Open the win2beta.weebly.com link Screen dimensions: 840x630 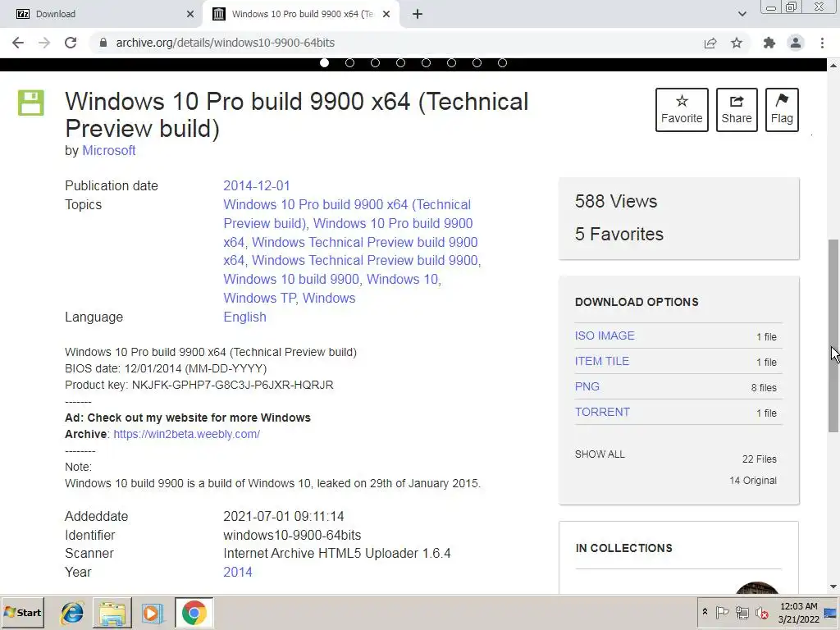coord(186,434)
